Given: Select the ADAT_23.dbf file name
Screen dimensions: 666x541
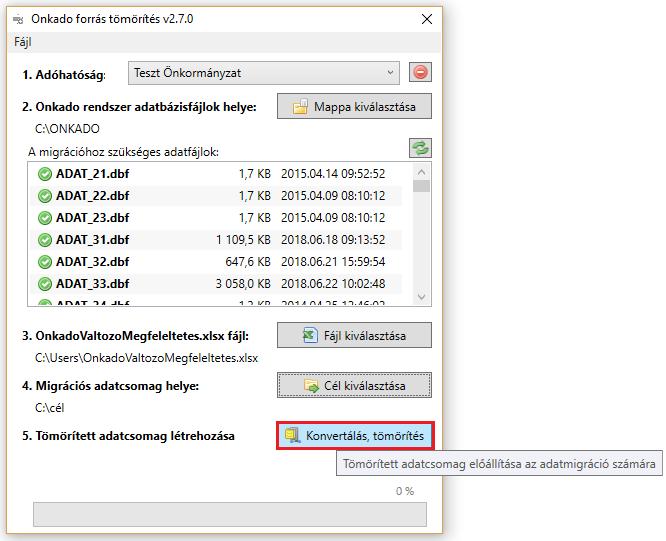Looking at the screenshot, I should 93,218.
